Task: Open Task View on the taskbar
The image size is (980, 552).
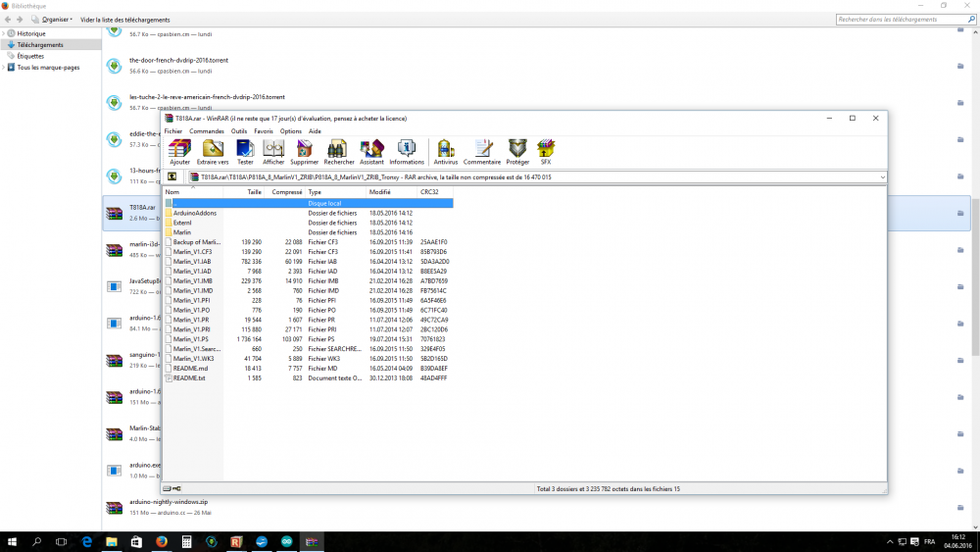Action: coord(61,542)
